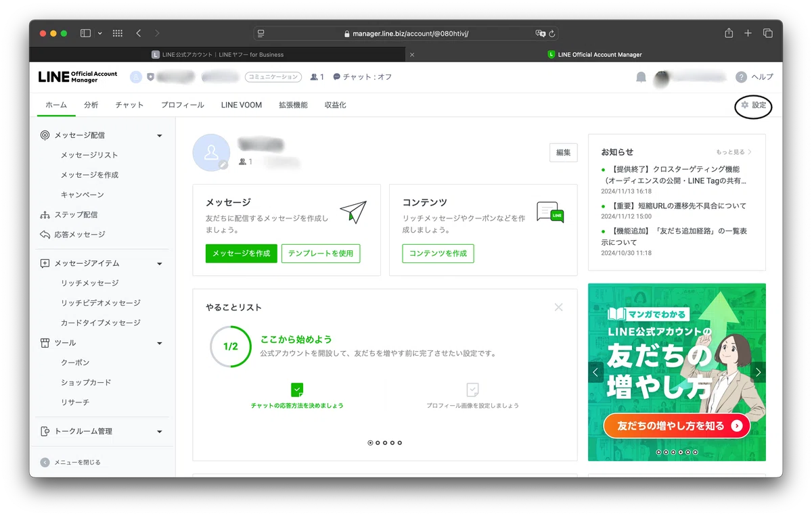Open メッセージリスト in sidebar
This screenshot has height=516, width=812.
pyautogui.click(x=89, y=155)
